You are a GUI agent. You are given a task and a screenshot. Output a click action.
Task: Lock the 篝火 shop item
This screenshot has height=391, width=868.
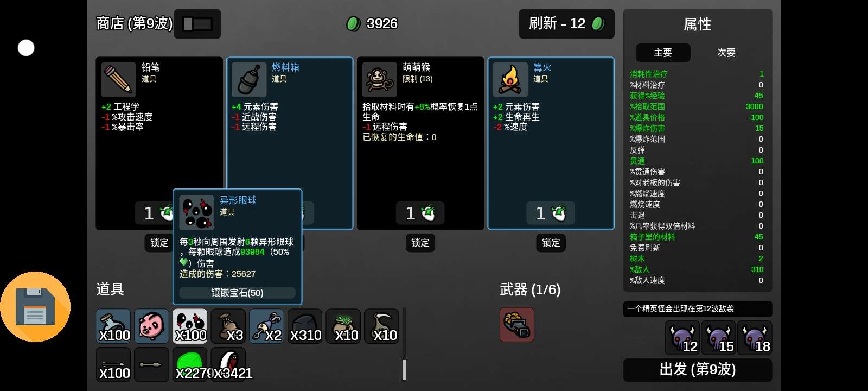click(551, 243)
